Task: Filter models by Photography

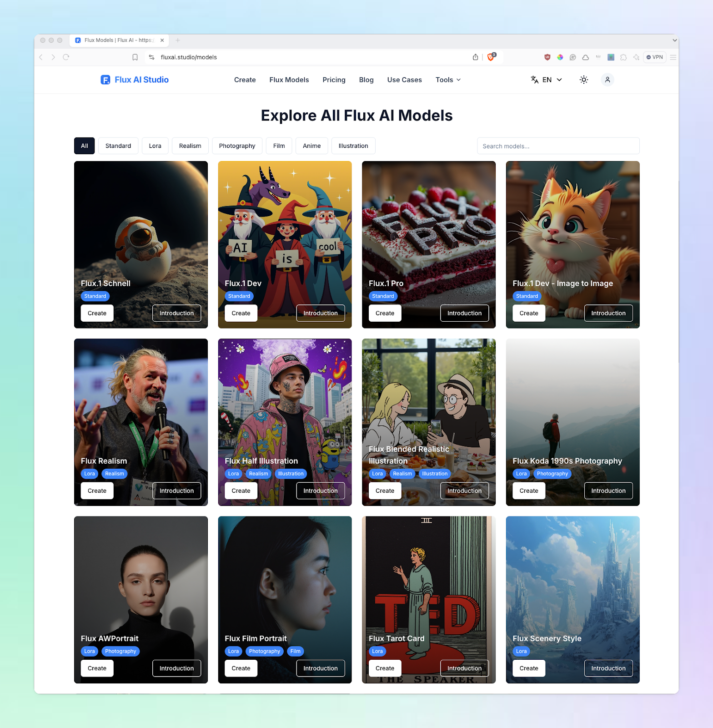Action: (237, 146)
